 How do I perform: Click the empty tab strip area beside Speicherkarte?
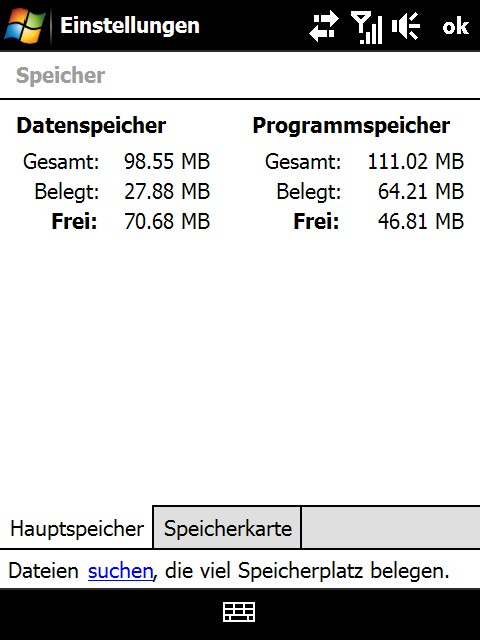pyautogui.click(x=391, y=528)
